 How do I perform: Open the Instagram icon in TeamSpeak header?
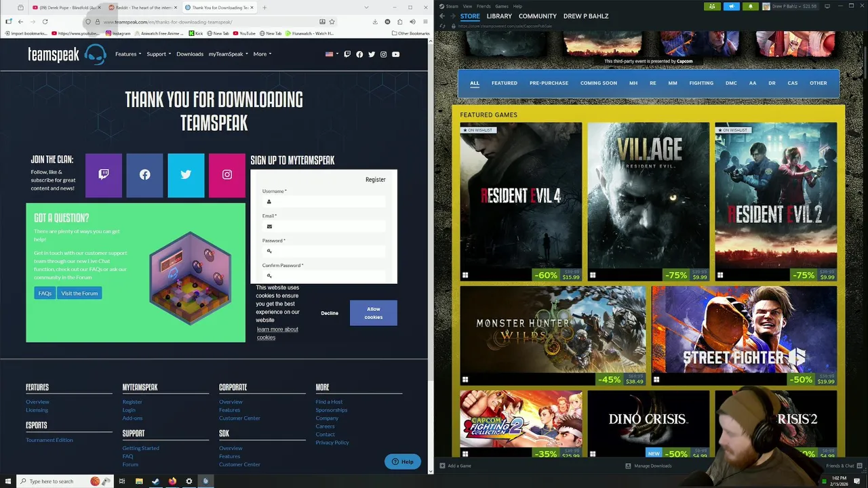pyautogui.click(x=383, y=54)
